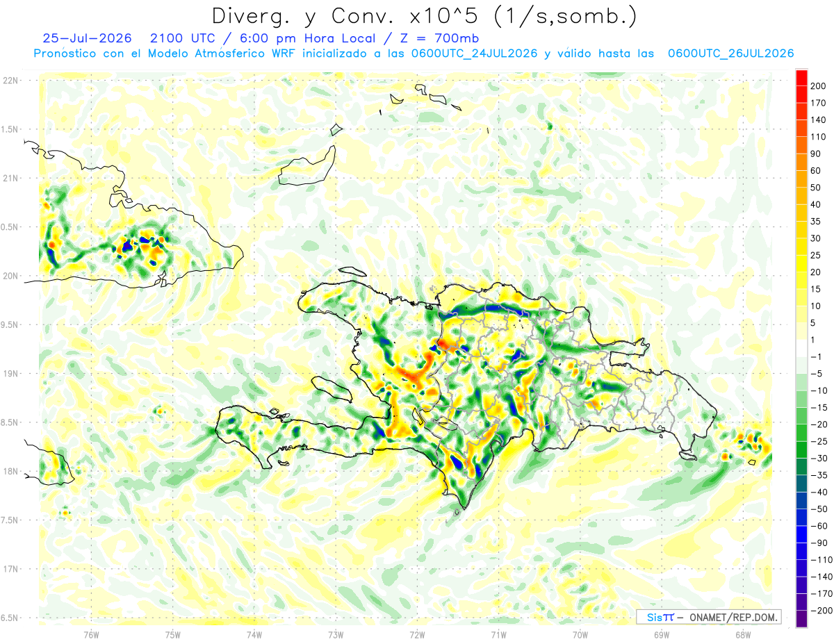Click the "-20" colorbar label
The image size is (834, 644).
pyautogui.click(x=819, y=424)
